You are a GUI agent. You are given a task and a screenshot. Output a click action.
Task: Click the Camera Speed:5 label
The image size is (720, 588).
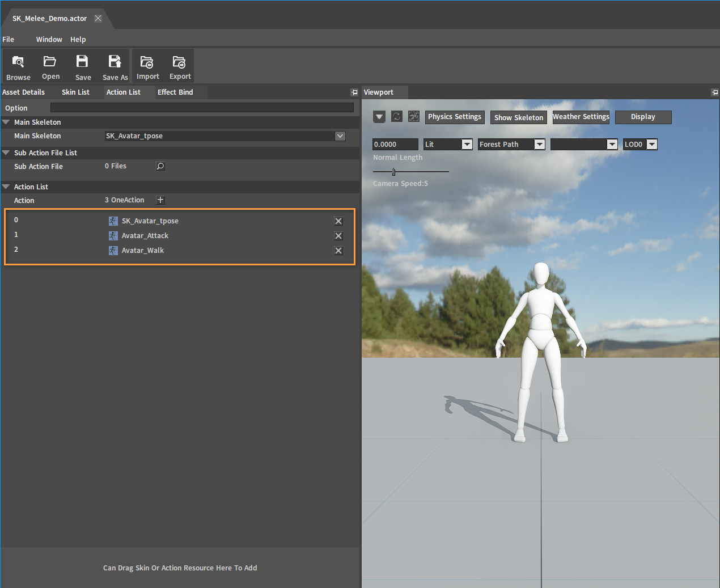[x=401, y=184]
